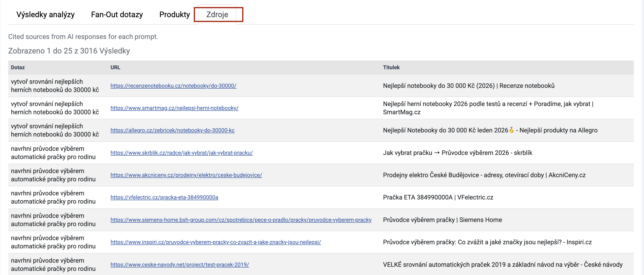Open allegro.cz zebricek notebooky link
This screenshot has height=275, width=644.
(x=172, y=130)
